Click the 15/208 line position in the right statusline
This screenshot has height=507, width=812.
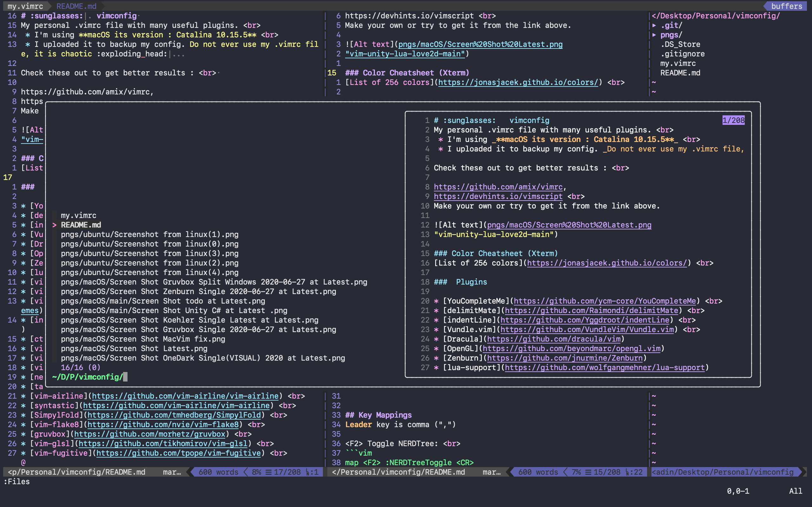[x=607, y=472]
